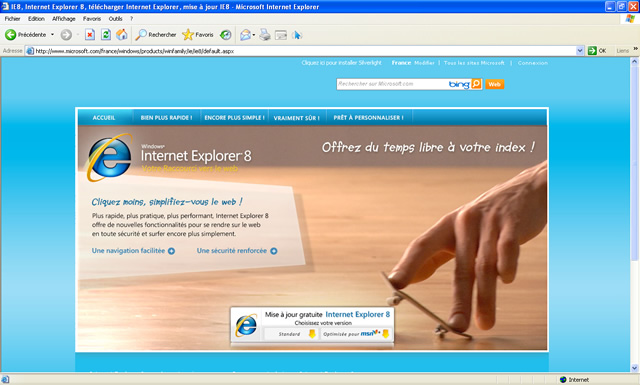The height and width of the screenshot is (385, 640).
Task: Click the orange Bing search magnifier icon
Action: tap(476, 84)
